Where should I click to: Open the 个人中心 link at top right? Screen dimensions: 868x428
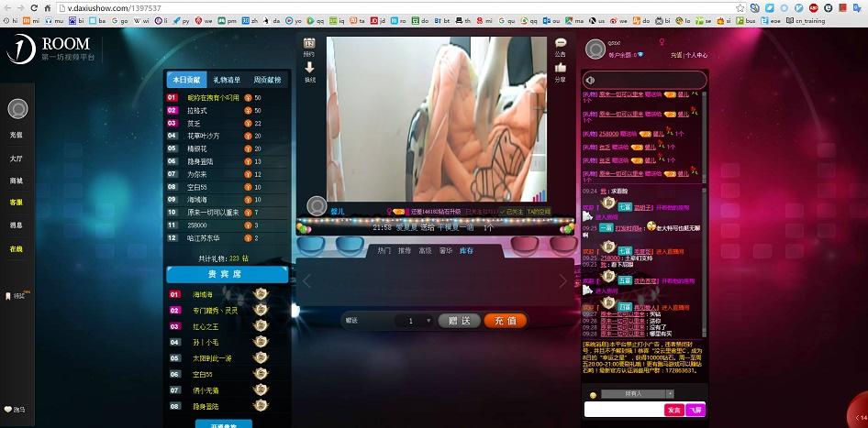pyautogui.click(x=697, y=55)
